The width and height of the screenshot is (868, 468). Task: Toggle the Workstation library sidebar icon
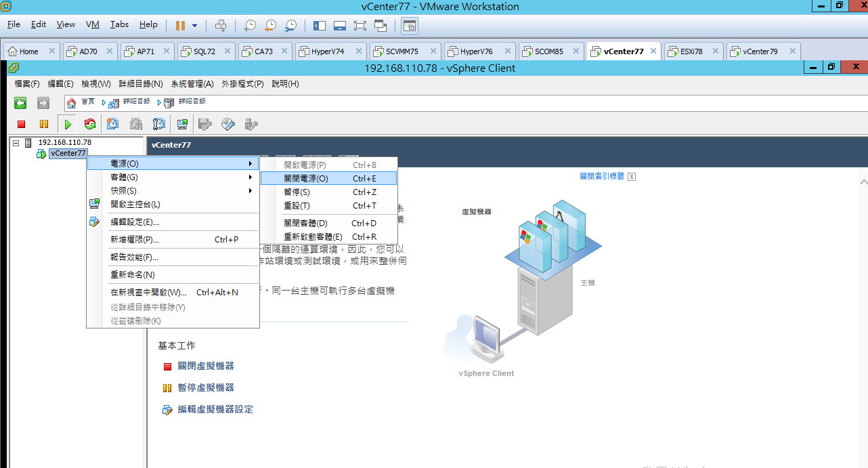point(320,26)
